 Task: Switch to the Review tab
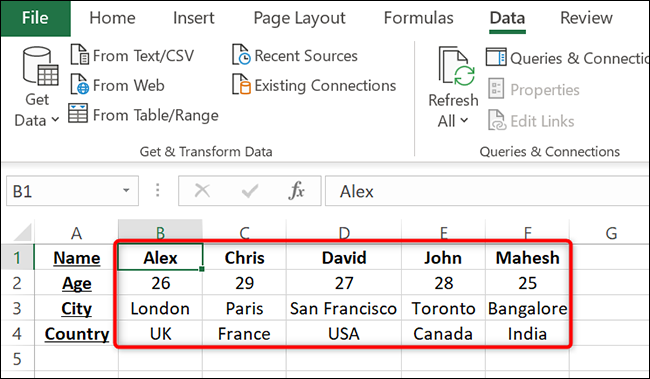tap(586, 18)
